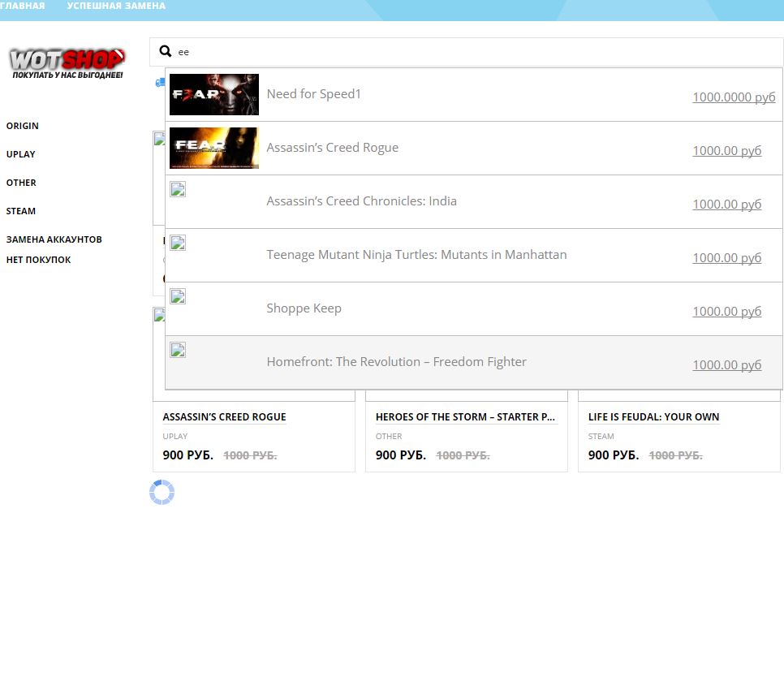Click 1000.00 руб price for Assassin's Creed Chronicles: India
The height and width of the screenshot is (694, 784).
click(727, 204)
